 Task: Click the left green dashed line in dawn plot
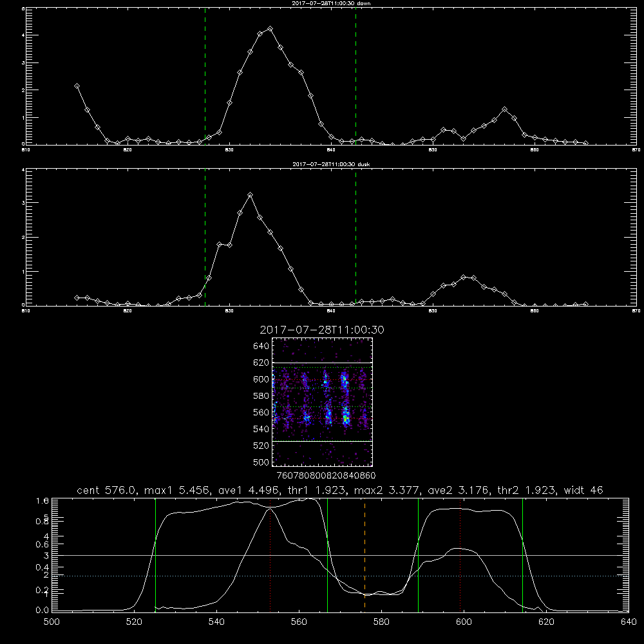click(205, 76)
